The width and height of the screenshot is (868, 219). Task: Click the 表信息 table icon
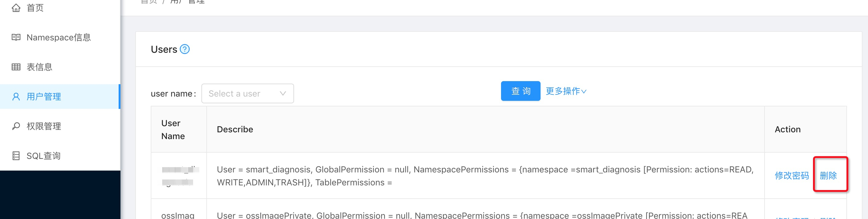pyautogui.click(x=16, y=67)
